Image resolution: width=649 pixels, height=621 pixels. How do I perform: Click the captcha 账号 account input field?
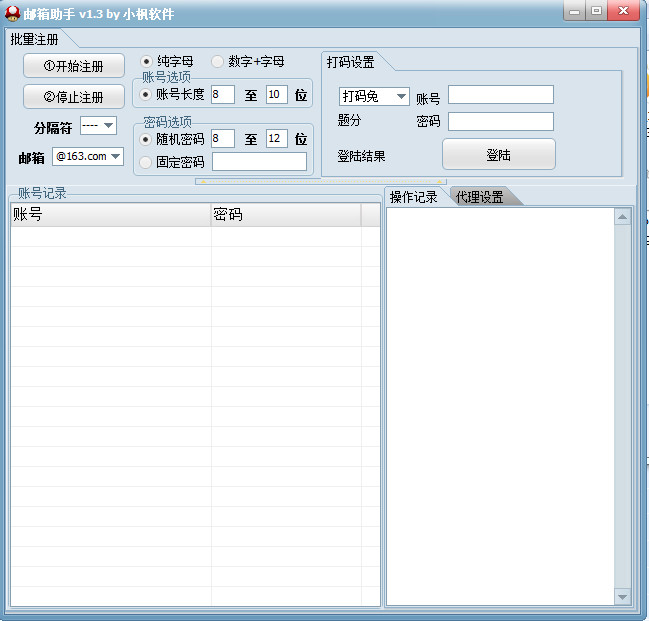point(500,95)
